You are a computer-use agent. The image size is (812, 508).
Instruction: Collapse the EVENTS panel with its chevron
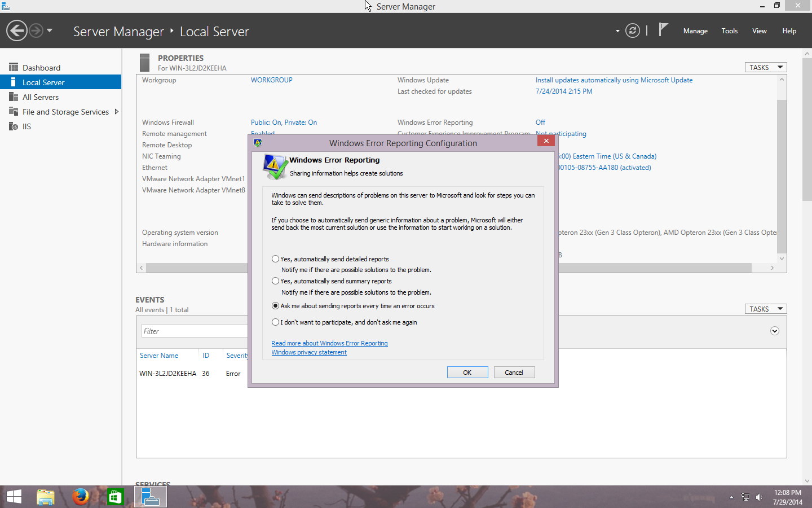pyautogui.click(x=774, y=331)
